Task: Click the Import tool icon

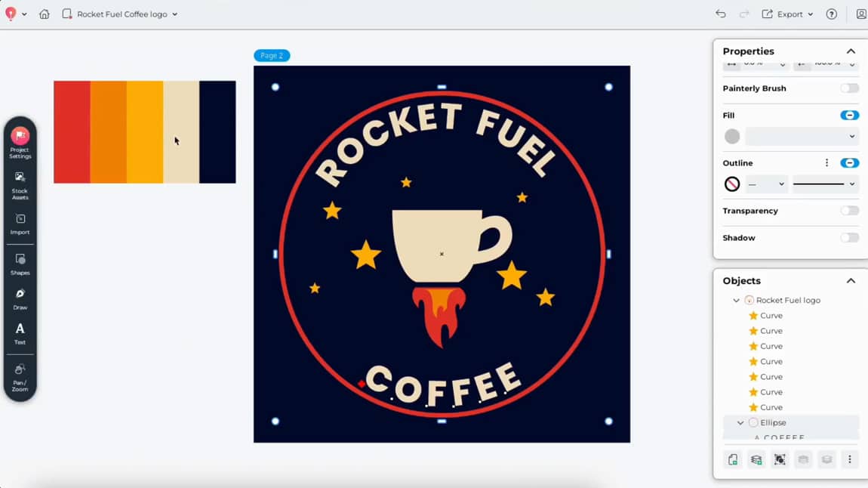Action: tap(20, 224)
